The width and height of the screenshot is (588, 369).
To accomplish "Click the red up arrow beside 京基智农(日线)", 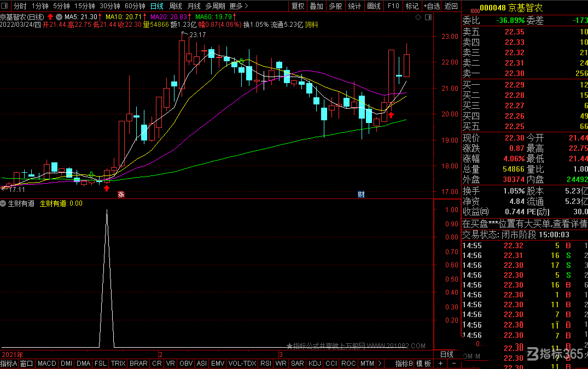I will (50, 17).
